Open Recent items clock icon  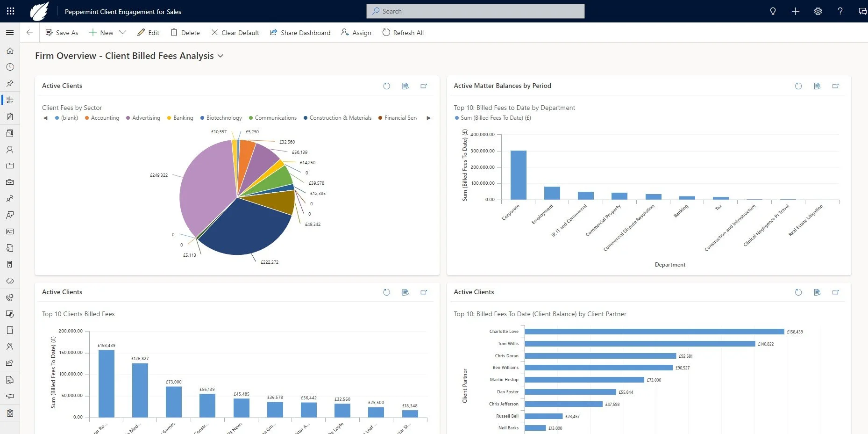click(10, 67)
